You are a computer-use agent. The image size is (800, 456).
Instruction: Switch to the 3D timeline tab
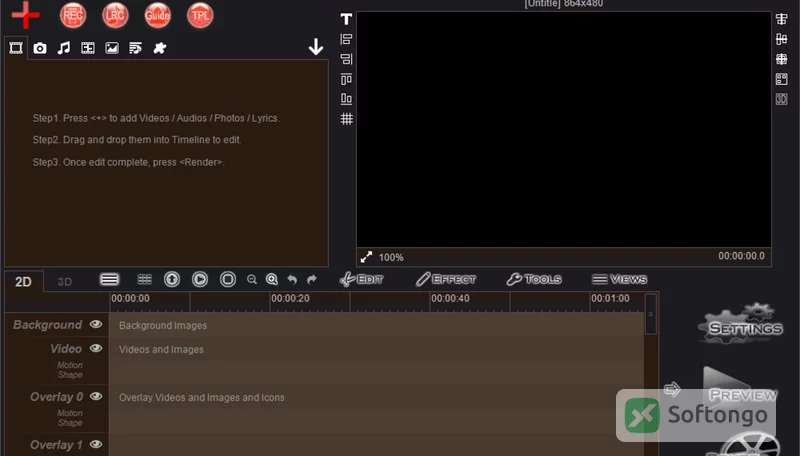[65, 282]
